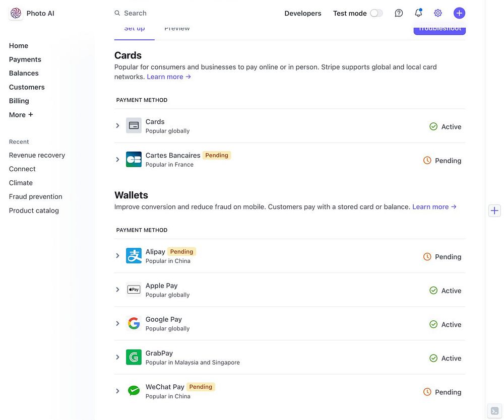Screen dimensions: 504x420
Task: Click Learn more link under Wallets
Action: (434, 207)
